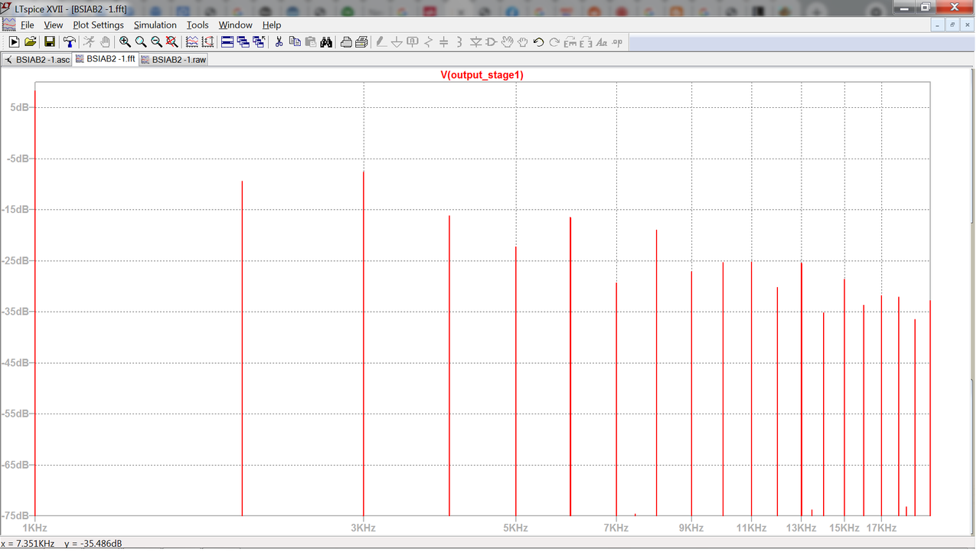Screen dimensions: 980x556
Task: Click the 1KHz horizontal axis label
Action: pyautogui.click(x=34, y=528)
